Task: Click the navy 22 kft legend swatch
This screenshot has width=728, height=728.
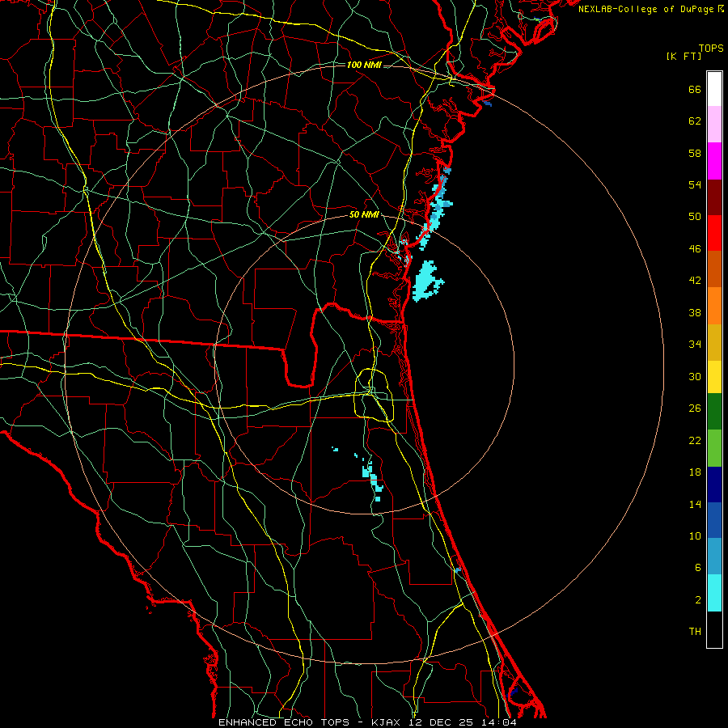Action: coord(714,485)
